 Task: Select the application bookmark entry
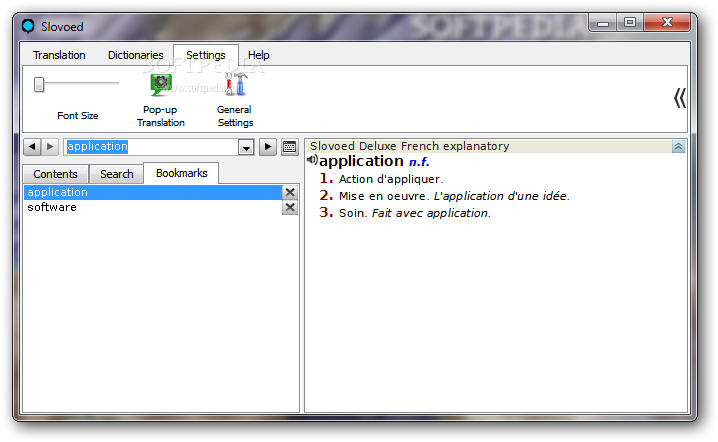click(153, 192)
